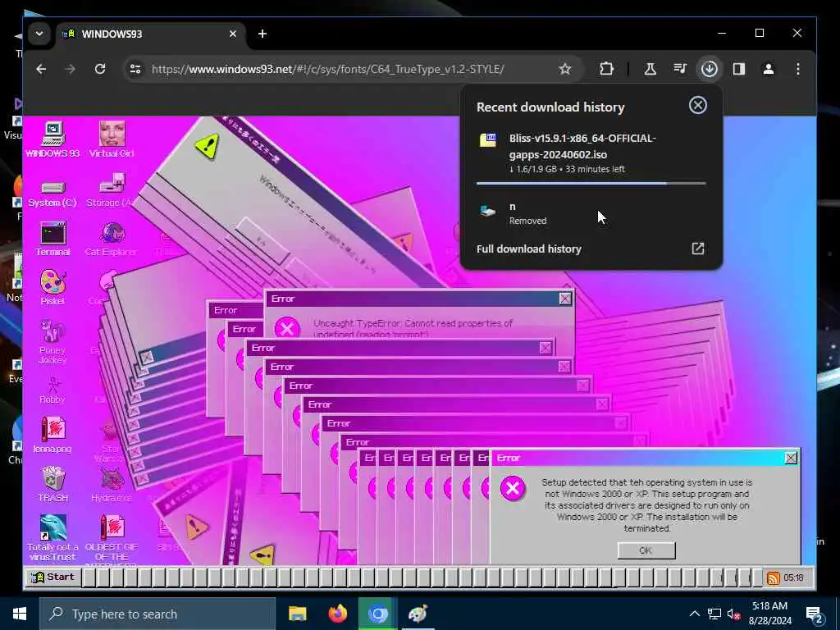Click the Type here to search box

[x=157, y=614]
